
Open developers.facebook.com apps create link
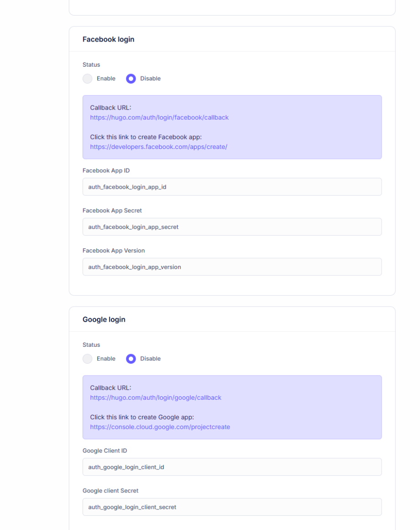coord(158,147)
